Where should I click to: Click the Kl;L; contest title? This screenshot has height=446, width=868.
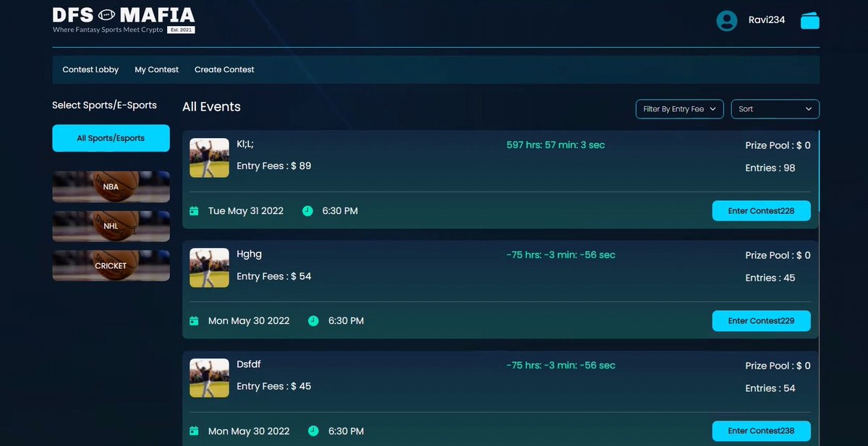point(245,144)
